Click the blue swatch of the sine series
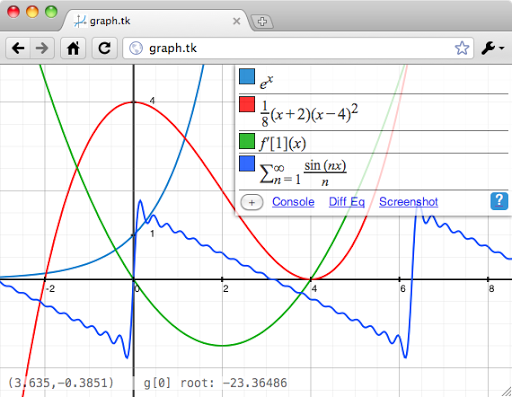 [247, 163]
